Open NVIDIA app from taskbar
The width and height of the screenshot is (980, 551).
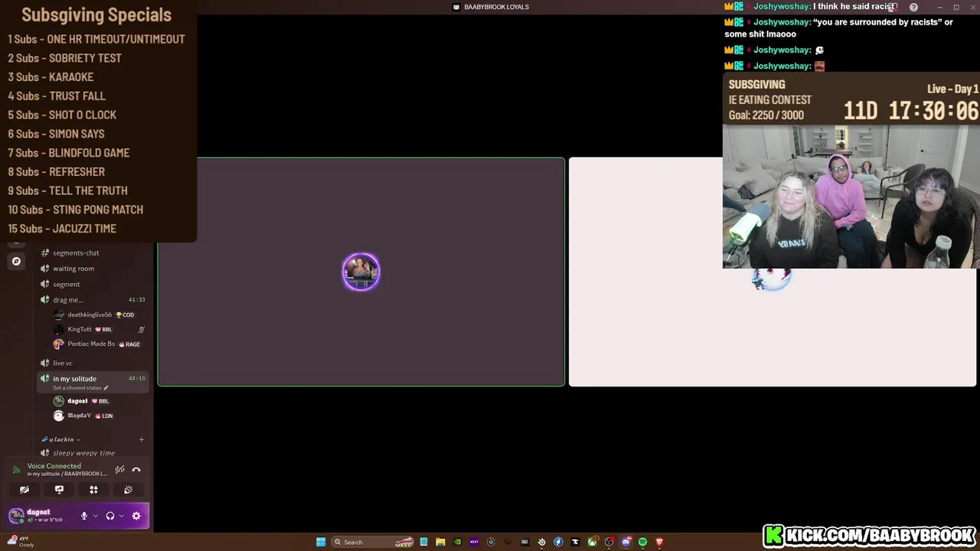pyautogui.click(x=457, y=542)
